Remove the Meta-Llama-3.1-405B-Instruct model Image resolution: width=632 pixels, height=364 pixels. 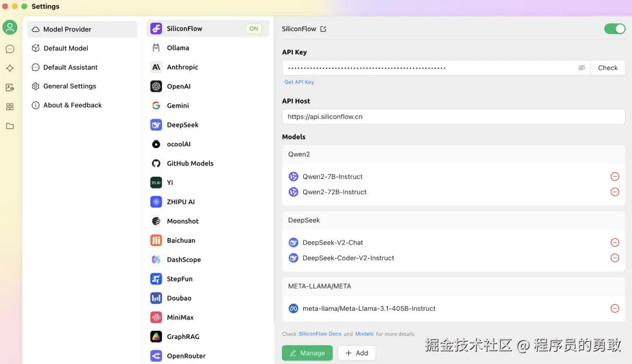[x=614, y=308]
